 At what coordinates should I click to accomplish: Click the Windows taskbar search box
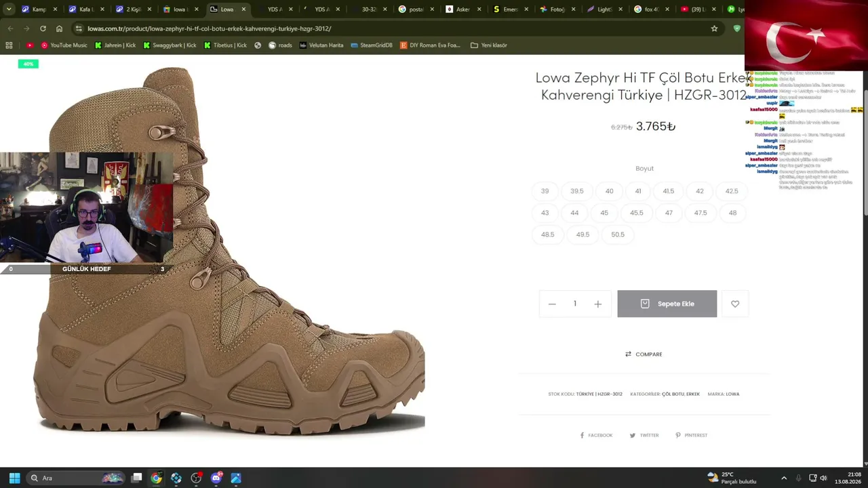point(77,478)
